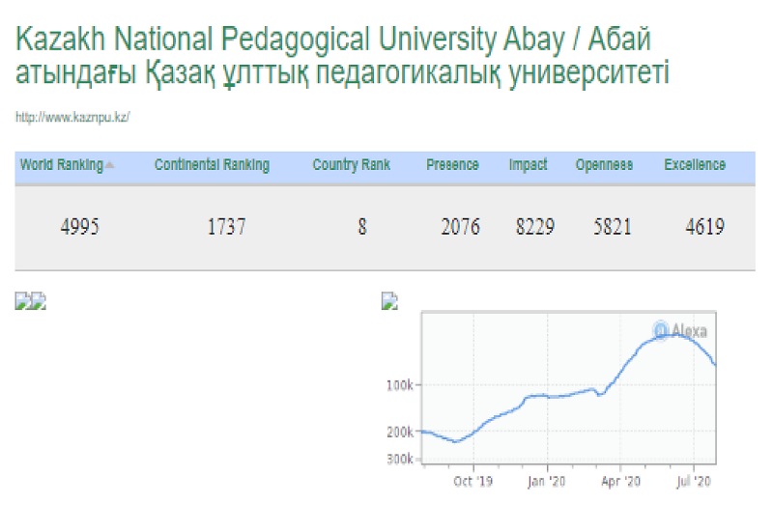
Task: Sort by Country Rank column header
Action: pos(351,165)
